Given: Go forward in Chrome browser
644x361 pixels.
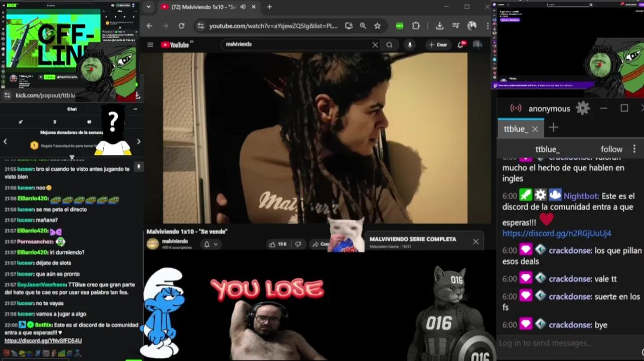Looking at the screenshot, I should tap(165, 26).
